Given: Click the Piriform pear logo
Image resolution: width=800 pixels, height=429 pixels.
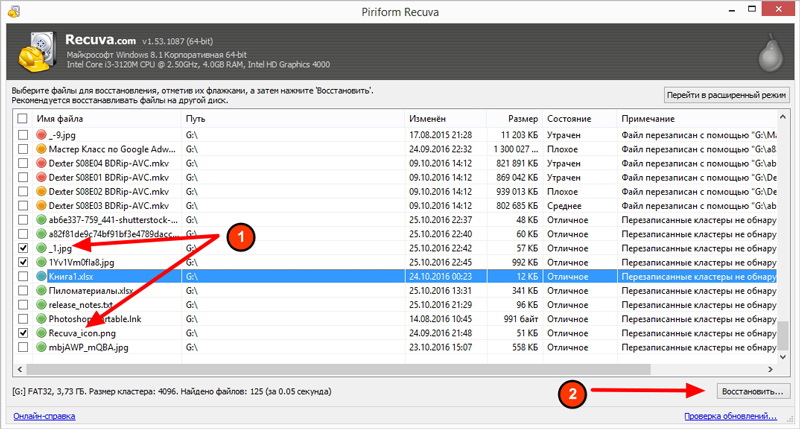Looking at the screenshot, I should pos(770,53).
